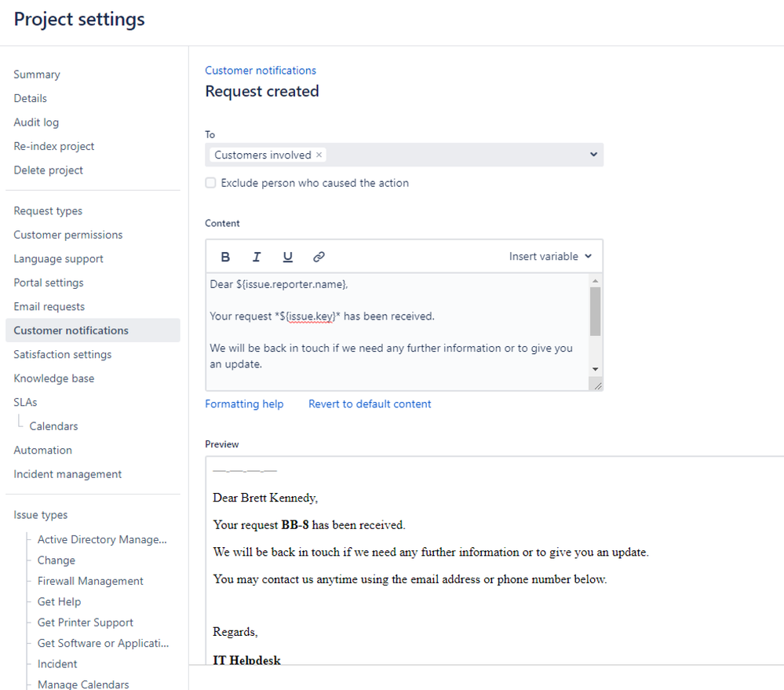Open Satisfaction settings
784x690 pixels.
[x=62, y=354]
